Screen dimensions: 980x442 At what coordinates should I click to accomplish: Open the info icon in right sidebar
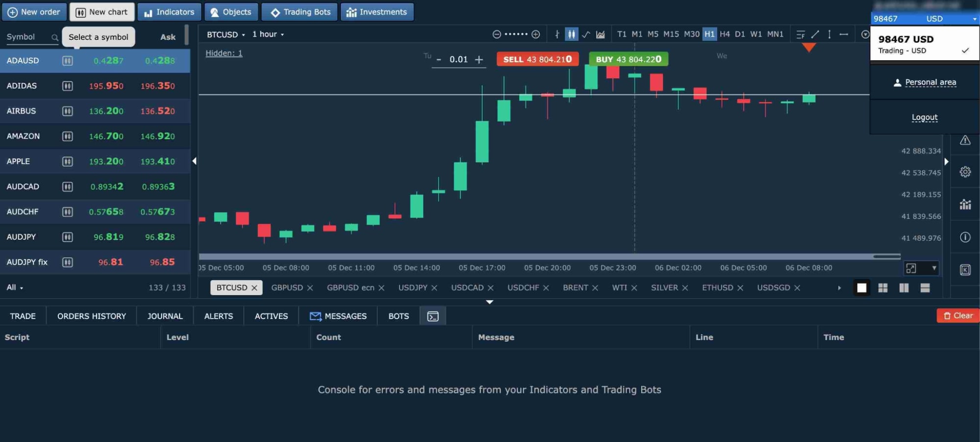pyautogui.click(x=965, y=237)
